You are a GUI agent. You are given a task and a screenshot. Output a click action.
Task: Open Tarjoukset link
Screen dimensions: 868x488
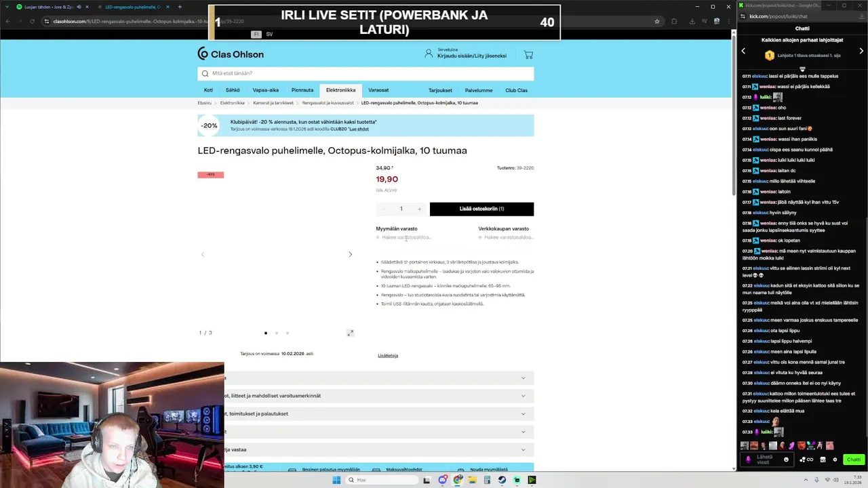point(440,90)
